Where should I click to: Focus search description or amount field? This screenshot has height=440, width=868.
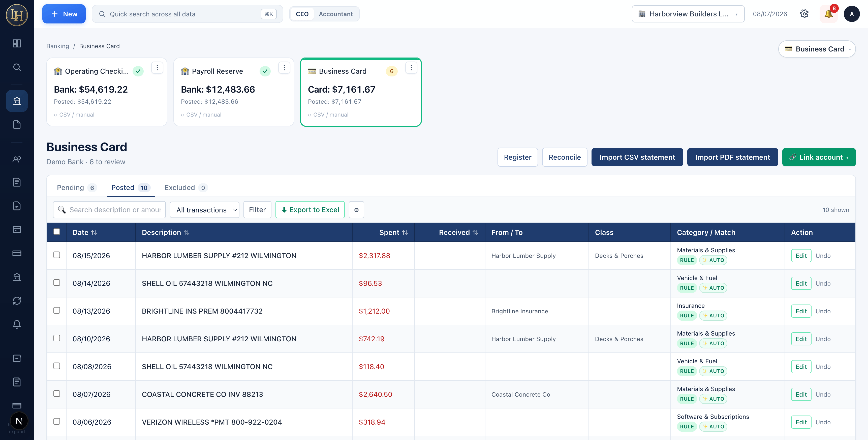click(x=109, y=210)
